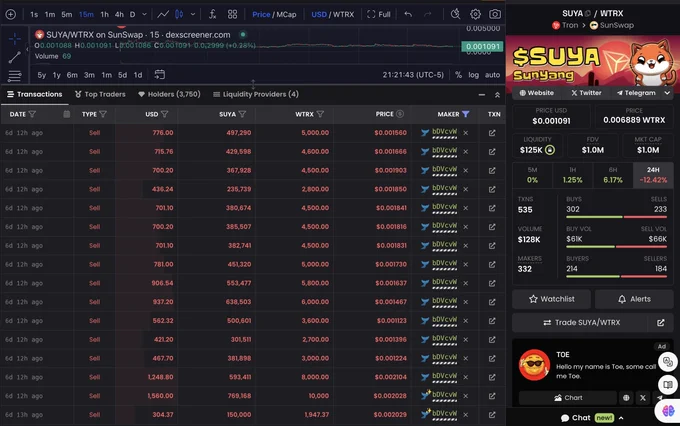Set chart range to 6m
Image resolution: width=680 pixels, height=426 pixels.
coord(72,75)
